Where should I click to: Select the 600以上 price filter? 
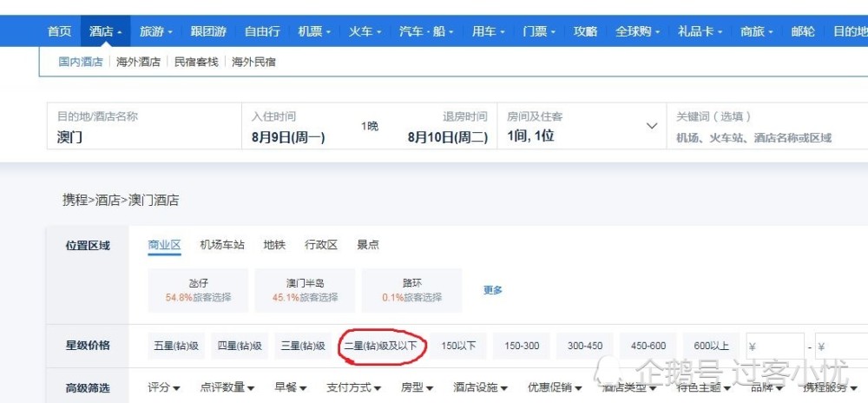click(712, 346)
